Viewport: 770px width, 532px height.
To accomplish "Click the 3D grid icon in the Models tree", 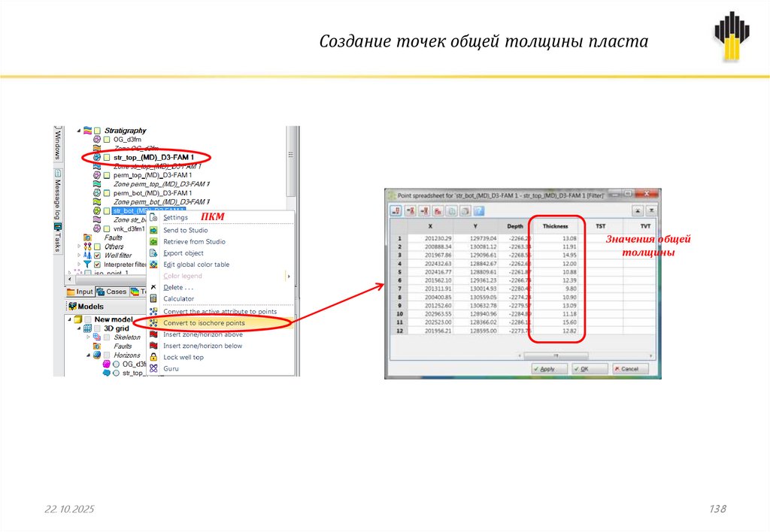I will tap(87, 328).
